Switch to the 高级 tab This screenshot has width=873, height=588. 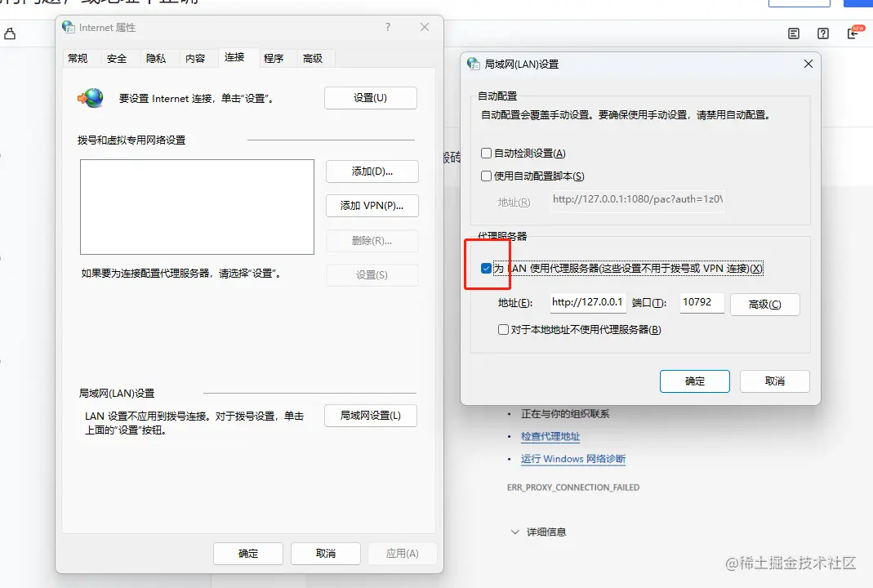pos(313,59)
